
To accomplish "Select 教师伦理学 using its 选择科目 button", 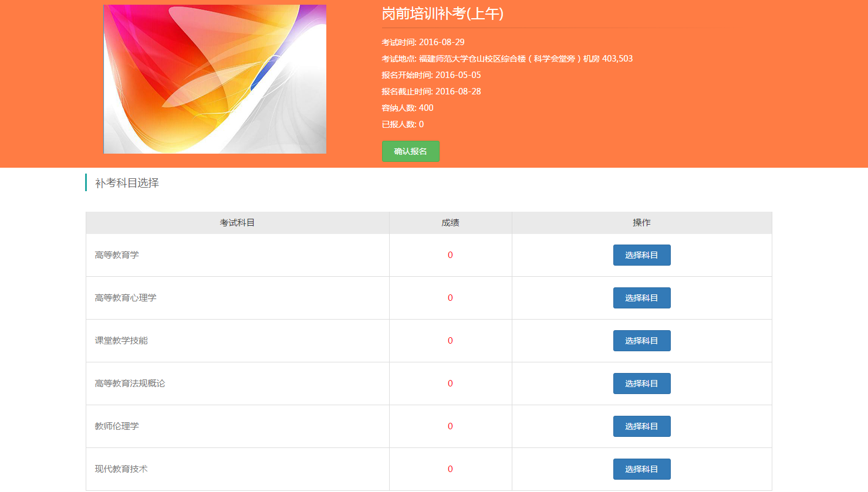I will (641, 426).
